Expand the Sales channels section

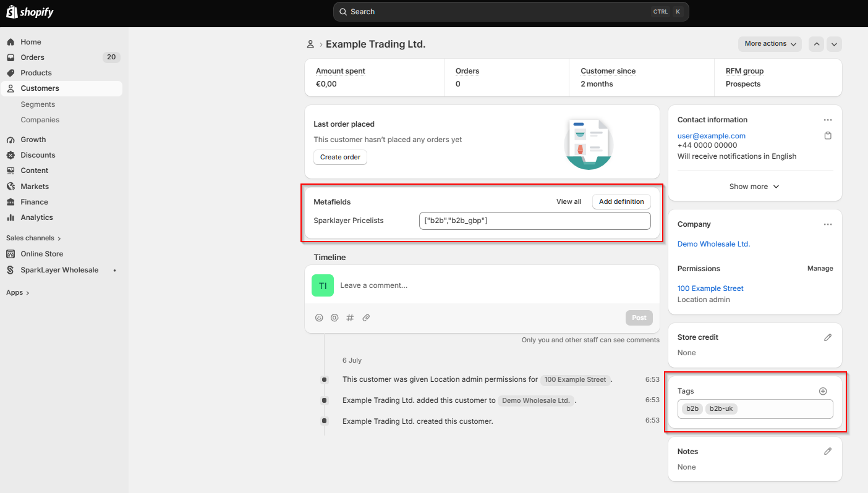click(x=33, y=238)
